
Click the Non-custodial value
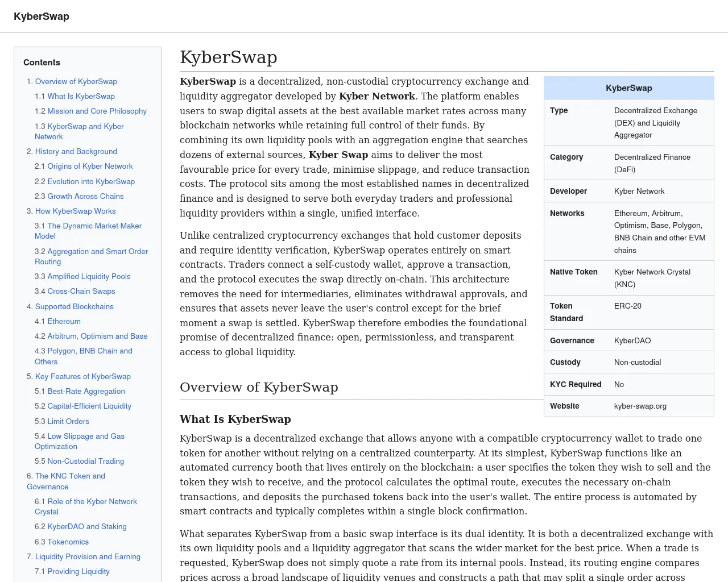[638, 362]
